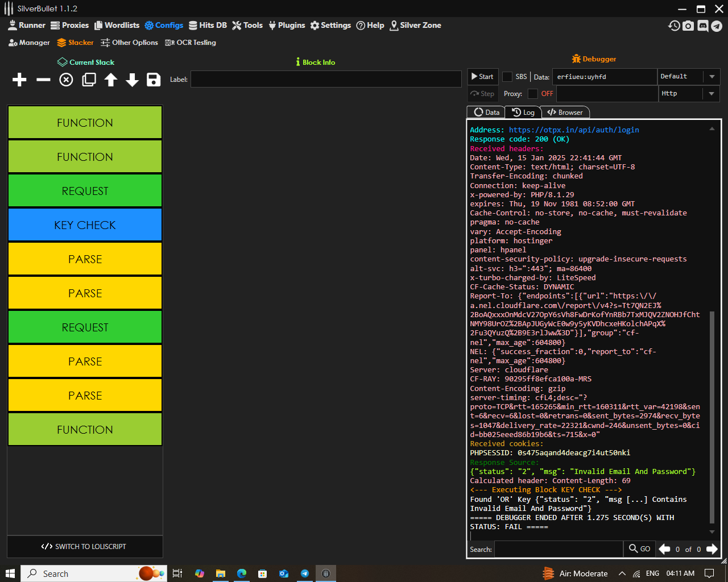Screen dimensions: 728x582
Task: Click the Step button
Action: click(x=482, y=94)
